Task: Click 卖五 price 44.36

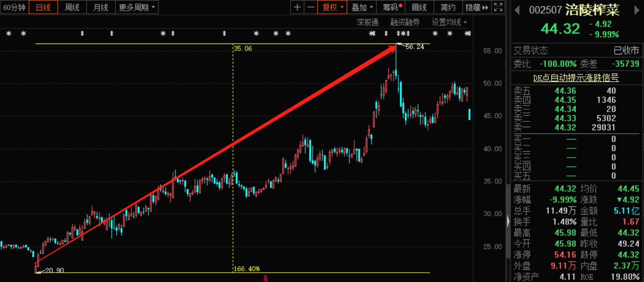Action: pos(565,91)
